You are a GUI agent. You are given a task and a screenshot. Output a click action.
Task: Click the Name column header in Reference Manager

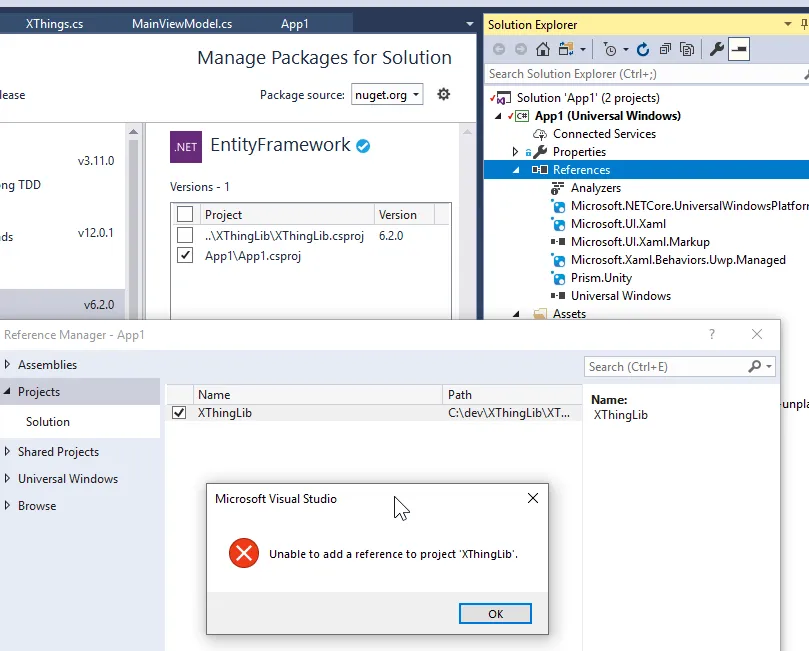(x=317, y=395)
